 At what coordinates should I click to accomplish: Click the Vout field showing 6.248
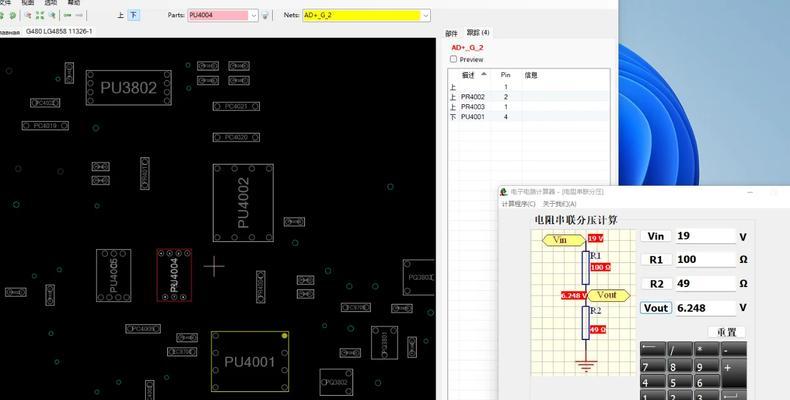click(x=705, y=308)
